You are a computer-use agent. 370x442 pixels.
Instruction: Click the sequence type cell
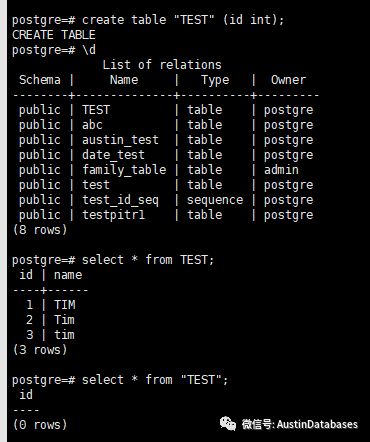pos(215,200)
